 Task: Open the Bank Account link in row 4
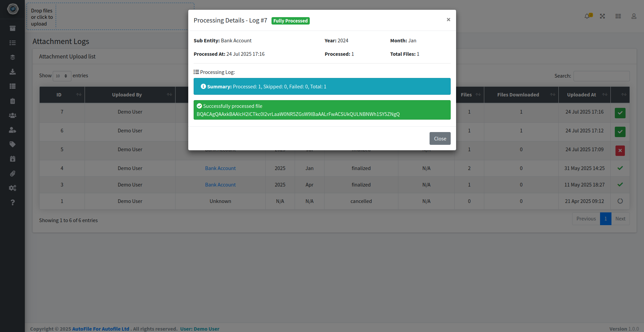[220, 168]
